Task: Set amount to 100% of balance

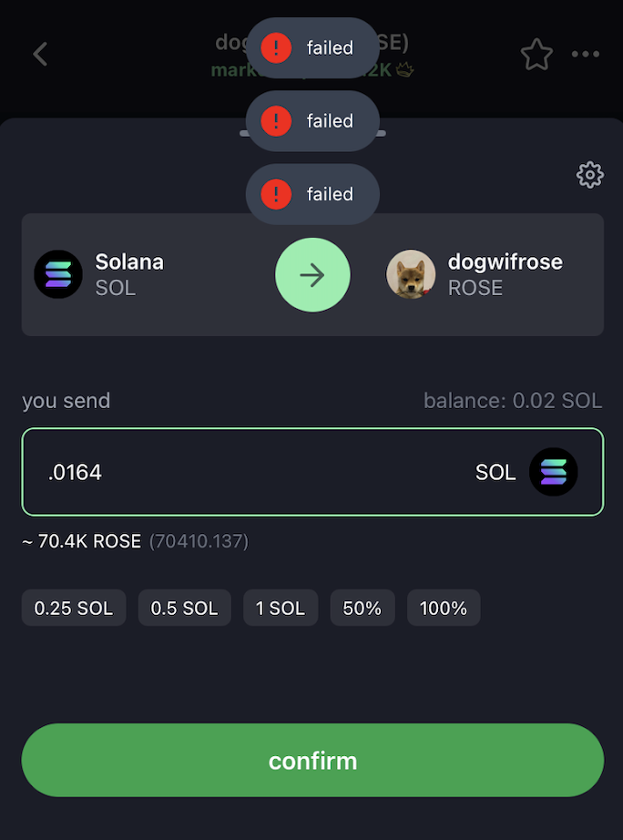Action: coord(444,608)
